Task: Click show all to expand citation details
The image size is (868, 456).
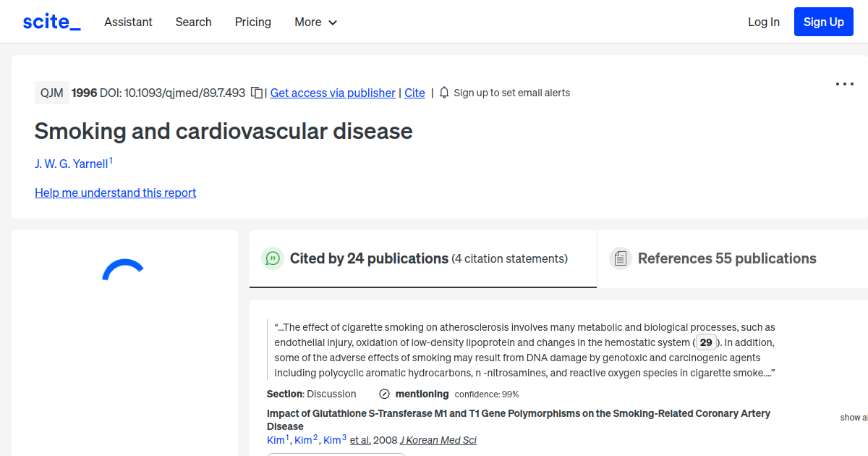Action: pyautogui.click(x=852, y=418)
